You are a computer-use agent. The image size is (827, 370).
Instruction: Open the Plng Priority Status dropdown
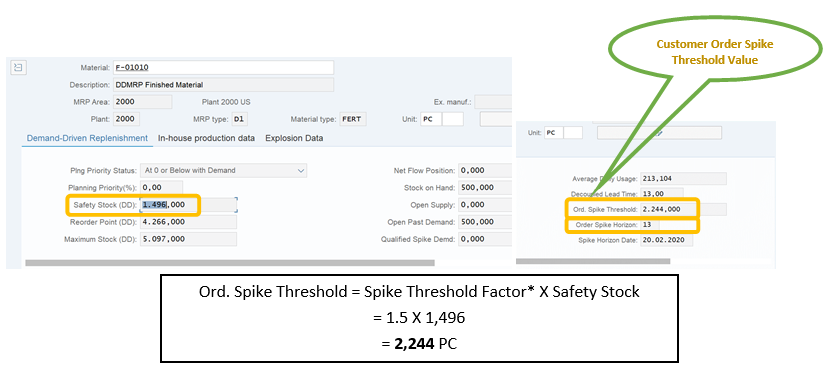point(224,170)
